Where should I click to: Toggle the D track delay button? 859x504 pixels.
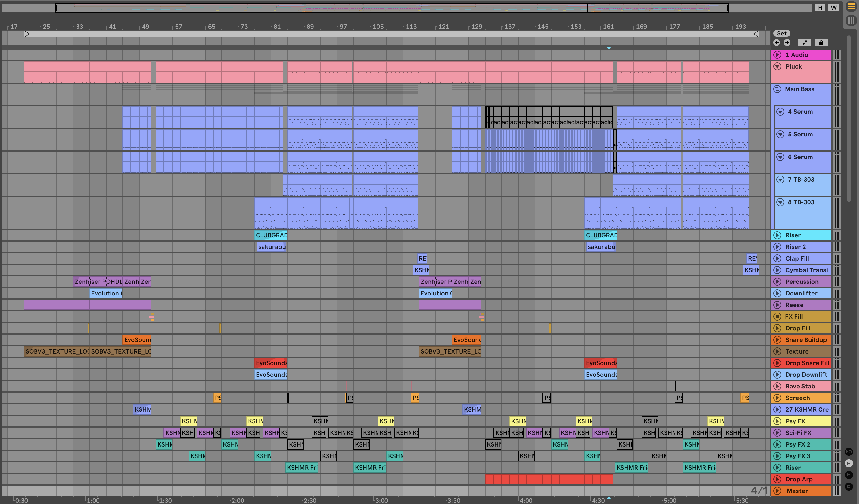coord(849,487)
